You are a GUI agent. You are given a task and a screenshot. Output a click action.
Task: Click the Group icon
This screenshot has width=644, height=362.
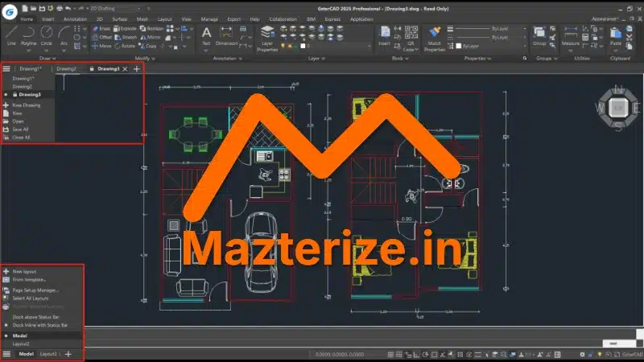click(x=539, y=35)
